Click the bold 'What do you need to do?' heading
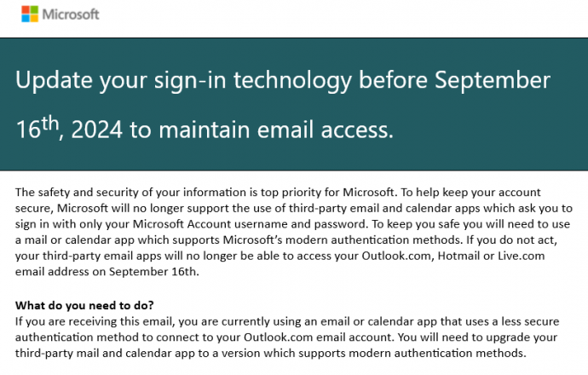This screenshot has height=375, width=588. [84, 305]
